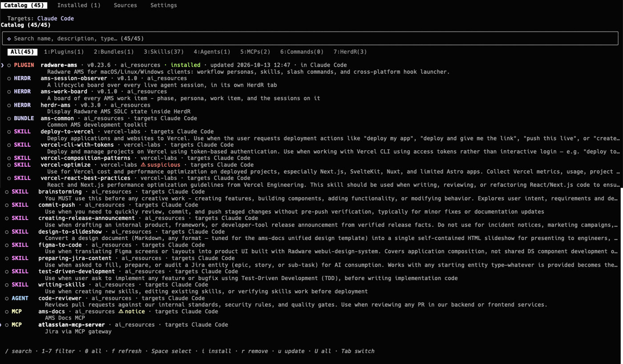Show All(45) catalog items
The height and width of the screenshot is (364, 623).
(22, 52)
